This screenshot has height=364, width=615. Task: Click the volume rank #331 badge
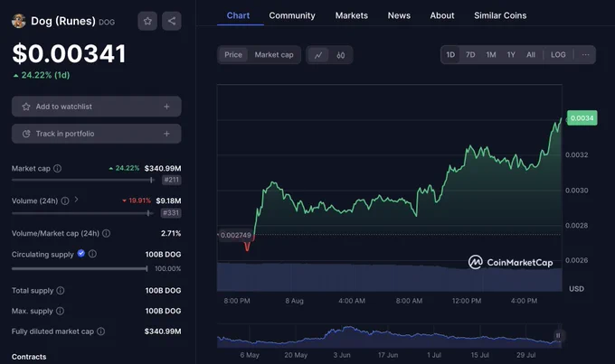(x=171, y=213)
